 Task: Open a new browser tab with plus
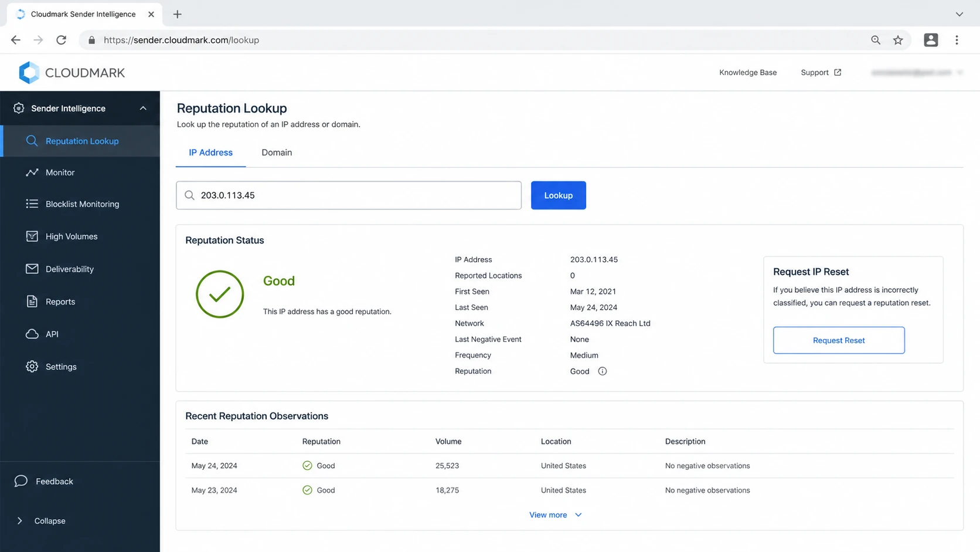tap(178, 14)
